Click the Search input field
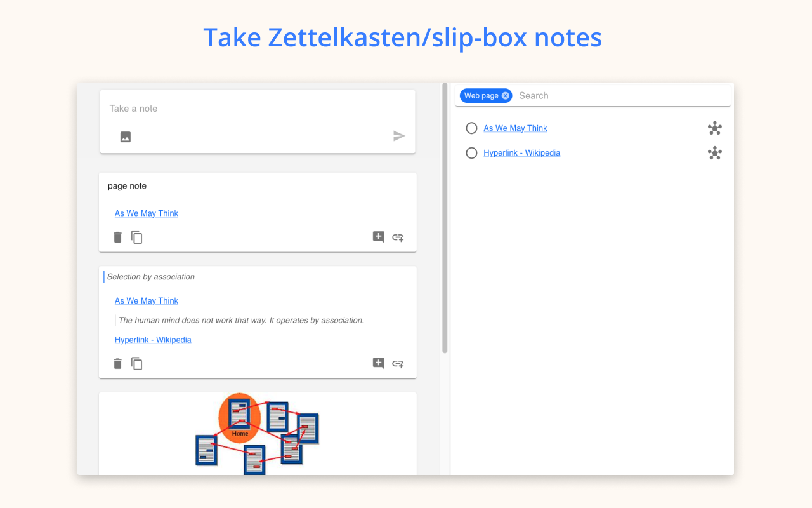This screenshot has height=508, width=812. tap(622, 96)
